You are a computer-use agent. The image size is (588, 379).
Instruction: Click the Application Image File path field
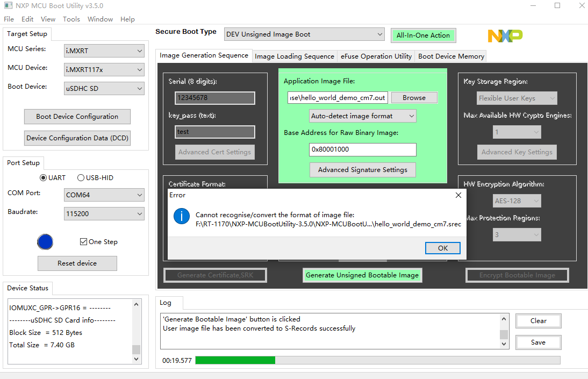click(338, 97)
